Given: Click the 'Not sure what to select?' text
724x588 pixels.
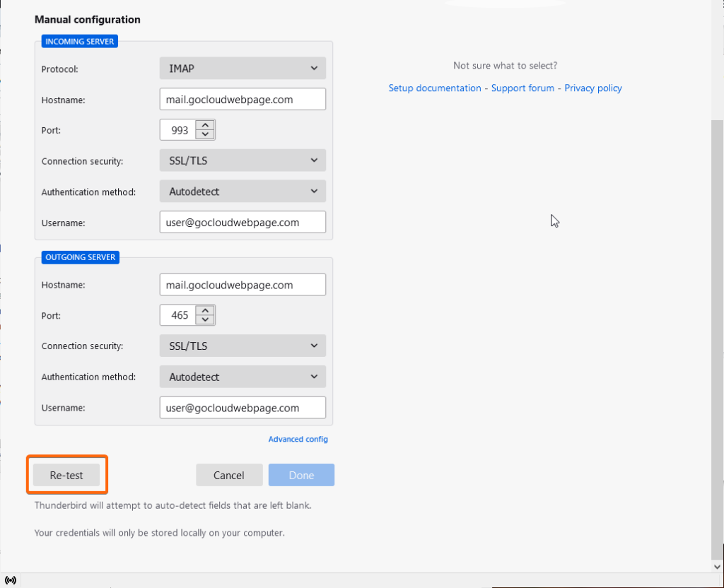Looking at the screenshot, I should [505, 66].
